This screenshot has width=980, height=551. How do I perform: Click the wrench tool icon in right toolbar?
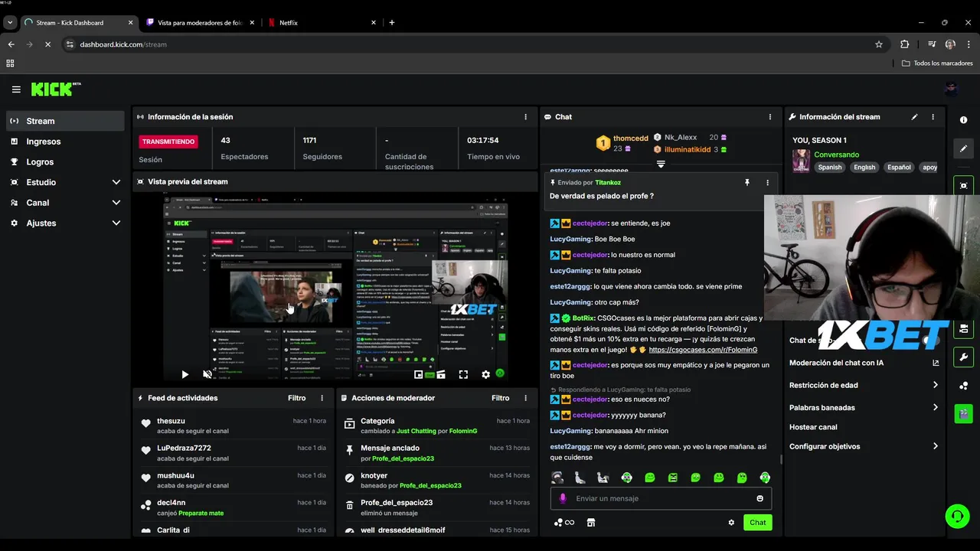(x=963, y=357)
